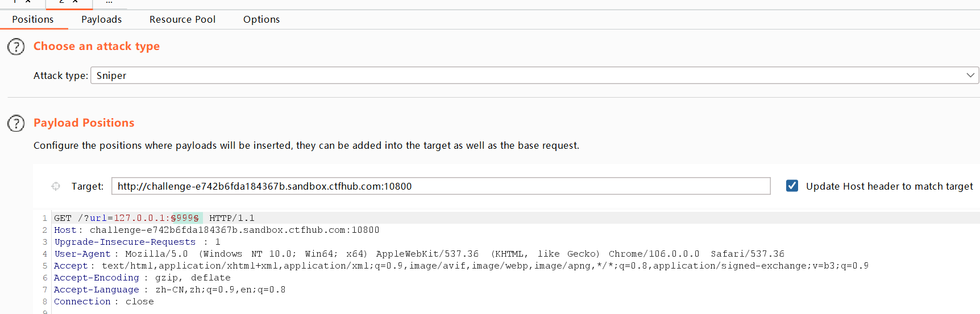Open help for Payload Positions
The height and width of the screenshot is (314, 980).
coord(16,123)
